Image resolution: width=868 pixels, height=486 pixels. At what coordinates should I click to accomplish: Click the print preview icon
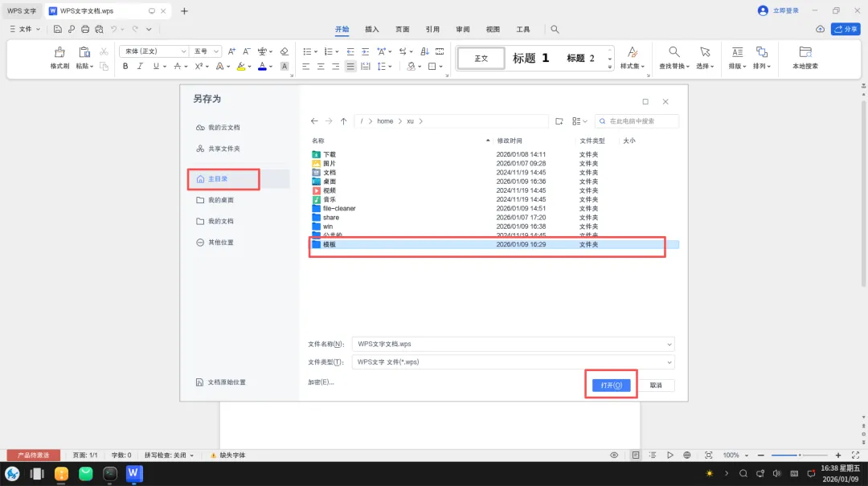(99, 30)
